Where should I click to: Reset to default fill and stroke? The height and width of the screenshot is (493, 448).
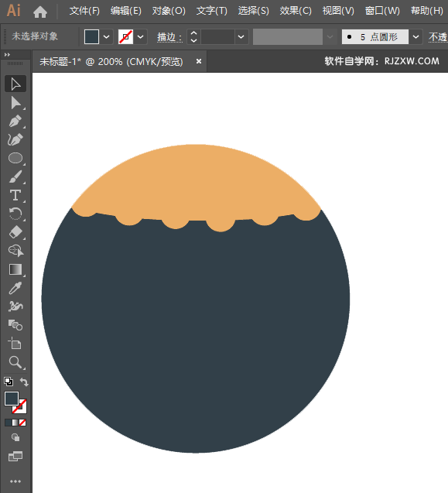[9, 382]
